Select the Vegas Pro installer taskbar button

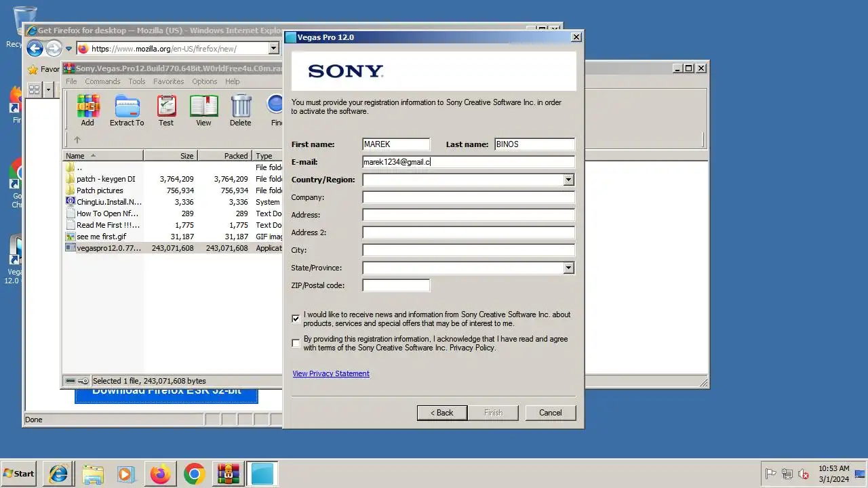262,474
